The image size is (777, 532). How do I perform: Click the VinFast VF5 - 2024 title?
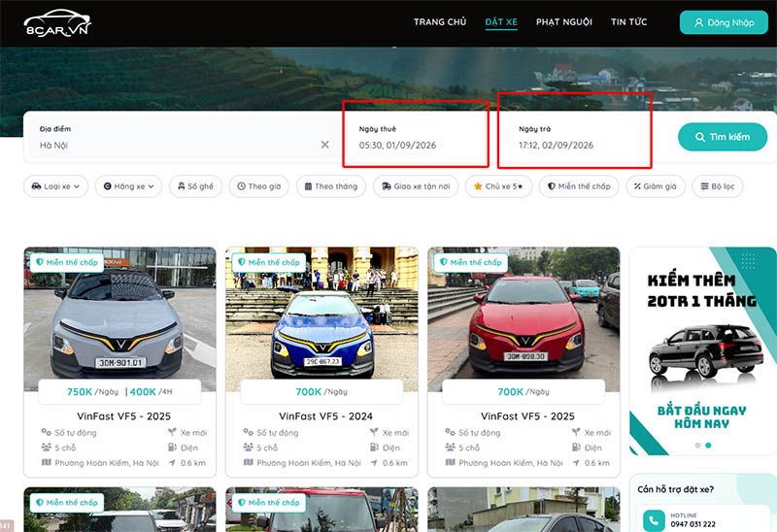(x=325, y=416)
